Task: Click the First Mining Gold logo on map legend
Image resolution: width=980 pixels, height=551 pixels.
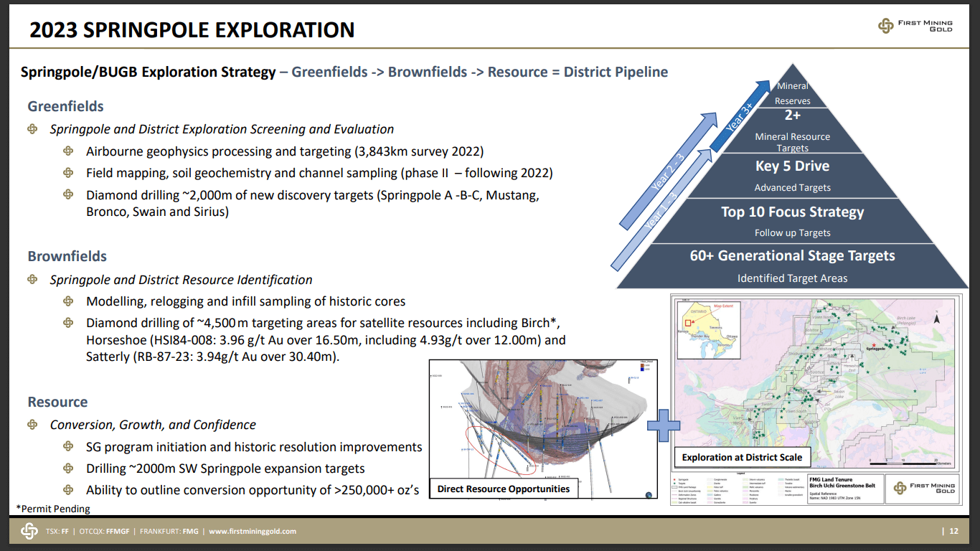Action: tap(924, 489)
